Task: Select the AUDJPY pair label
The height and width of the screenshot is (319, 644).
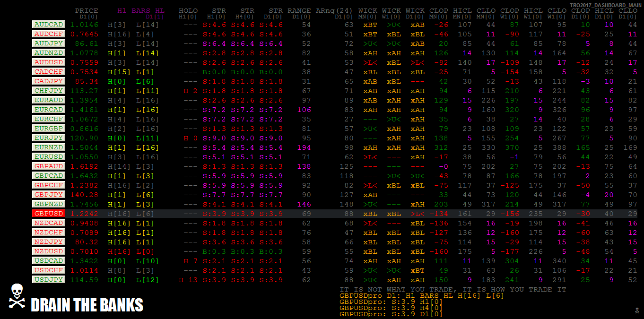Action: click(48, 43)
